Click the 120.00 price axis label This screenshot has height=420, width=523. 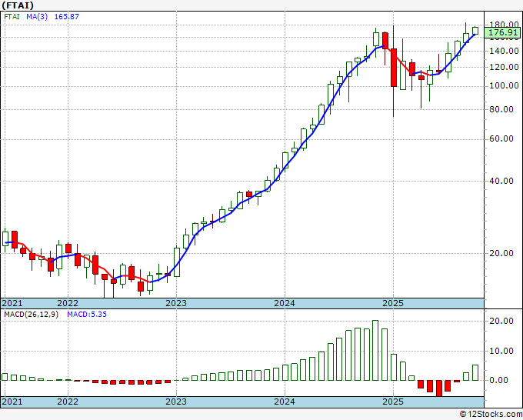coord(505,67)
